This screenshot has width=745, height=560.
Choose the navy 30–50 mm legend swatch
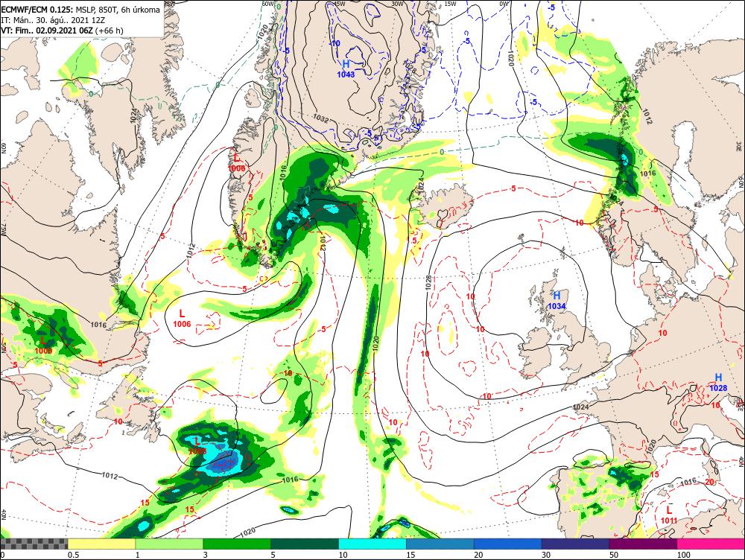(575, 544)
